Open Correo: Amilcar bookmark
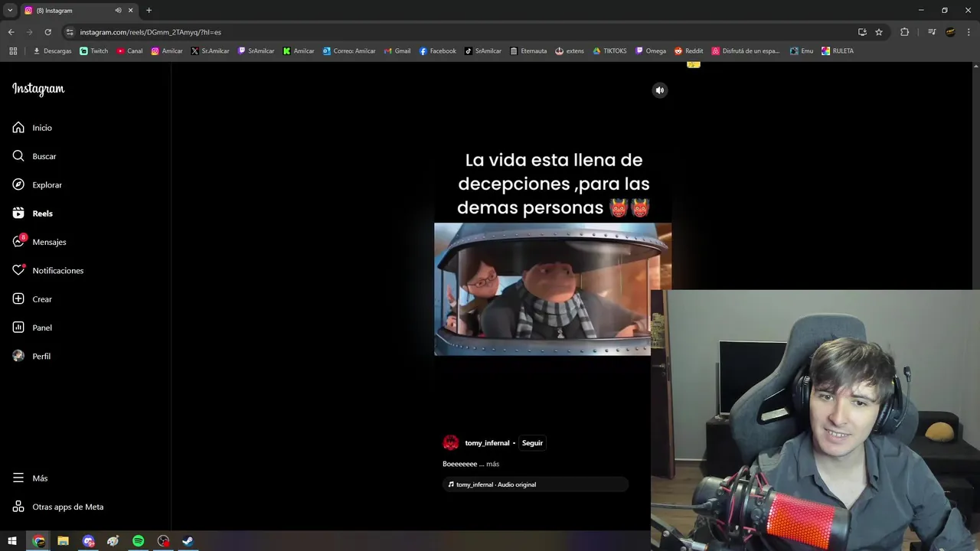The width and height of the screenshot is (980, 551). pos(349,51)
